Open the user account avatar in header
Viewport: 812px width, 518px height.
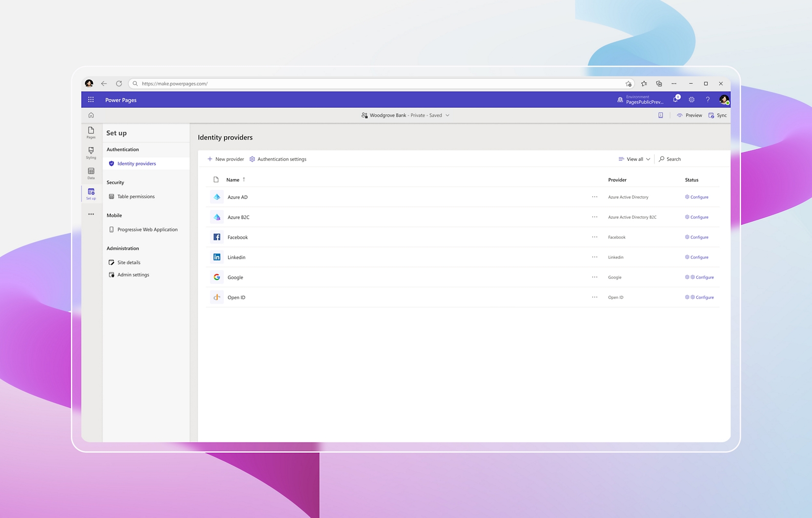(724, 100)
